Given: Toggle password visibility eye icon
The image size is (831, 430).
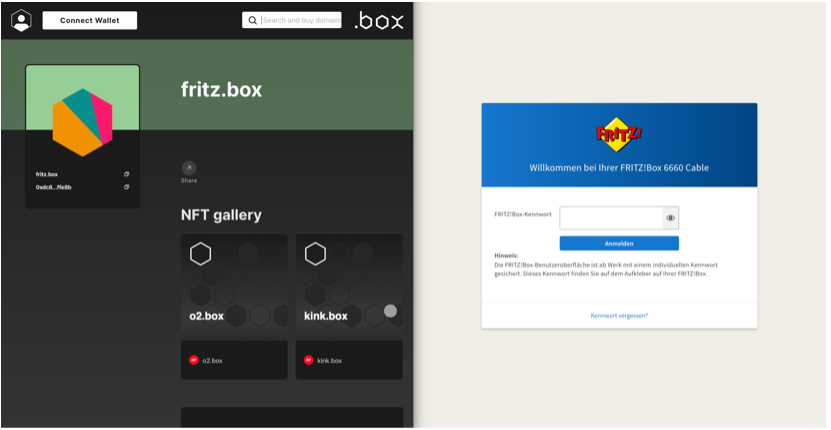Looking at the screenshot, I should click(670, 218).
